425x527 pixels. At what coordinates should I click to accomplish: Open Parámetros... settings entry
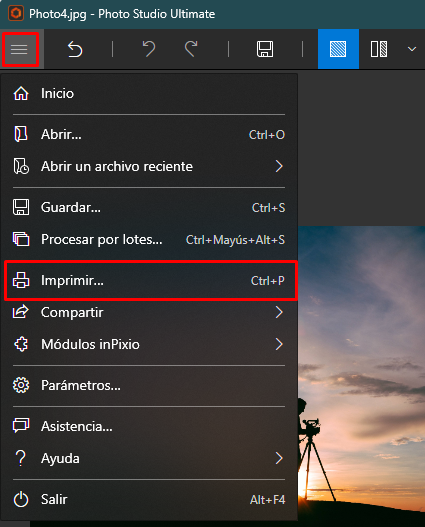point(149,385)
